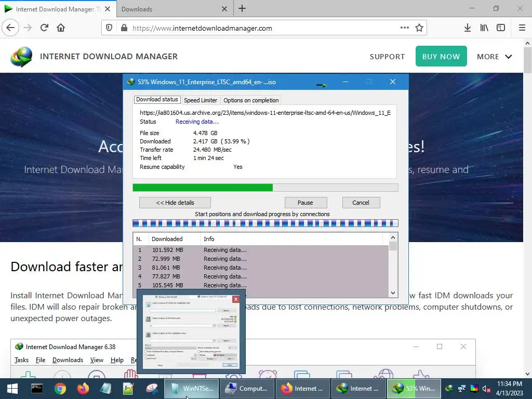Image resolution: width=532 pixels, height=399 pixels.
Task: Switch to WinNTSetup taskbar window
Action: (191, 389)
